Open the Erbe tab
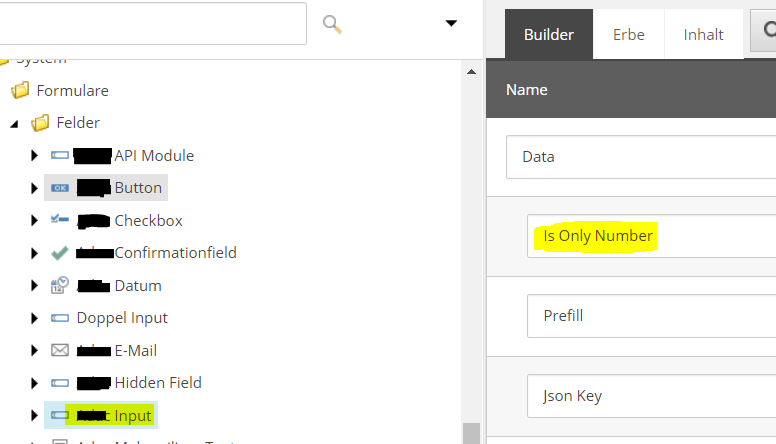Image resolution: width=776 pixels, height=444 pixels. [x=629, y=35]
